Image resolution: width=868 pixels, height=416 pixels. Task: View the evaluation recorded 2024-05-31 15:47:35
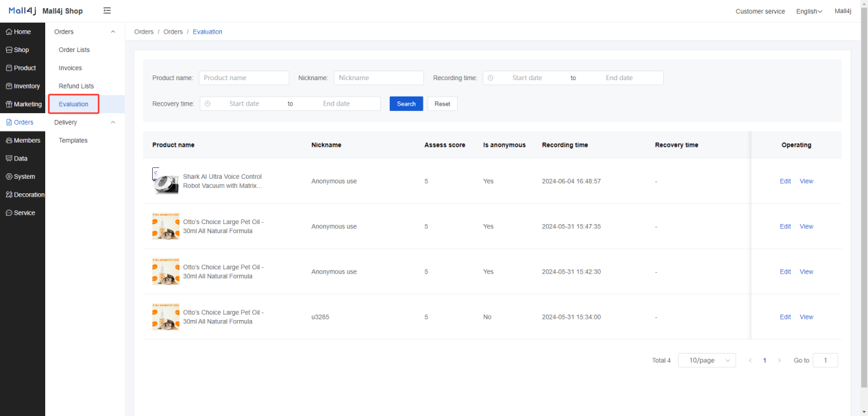pos(806,227)
